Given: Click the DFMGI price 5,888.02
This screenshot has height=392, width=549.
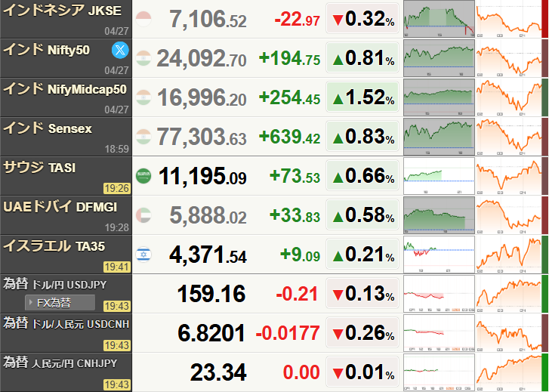Looking at the screenshot, I should (208, 215).
